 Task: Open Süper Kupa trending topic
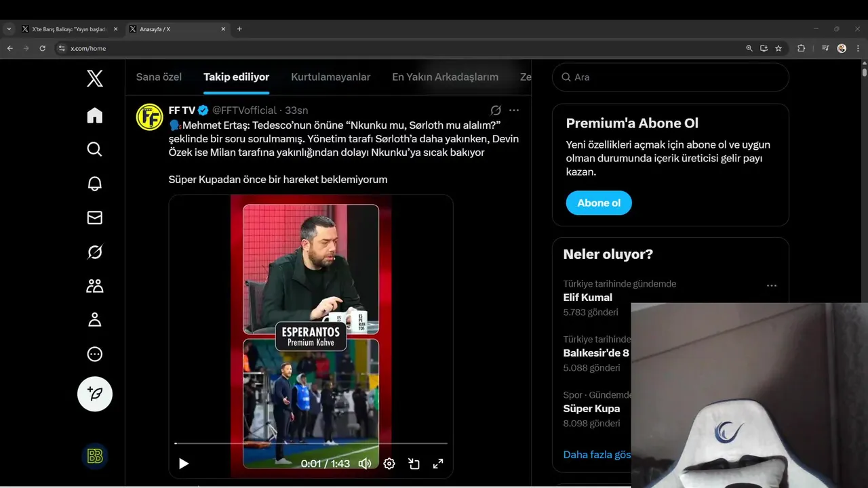(x=591, y=409)
